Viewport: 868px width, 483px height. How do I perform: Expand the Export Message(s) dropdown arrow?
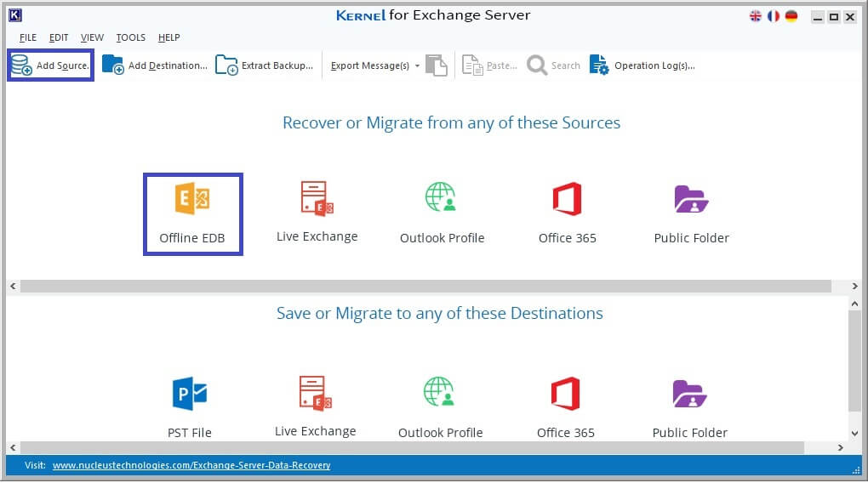pyautogui.click(x=417, y=65)
